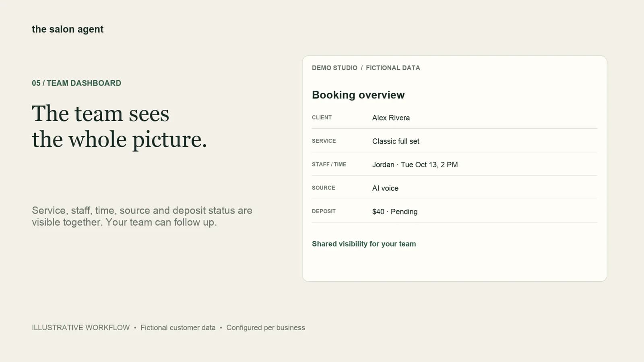The width and height of the screenshot is (644, 362).
Task: Click 'Configured per business' footer note
Action: (x=266, y=328)
